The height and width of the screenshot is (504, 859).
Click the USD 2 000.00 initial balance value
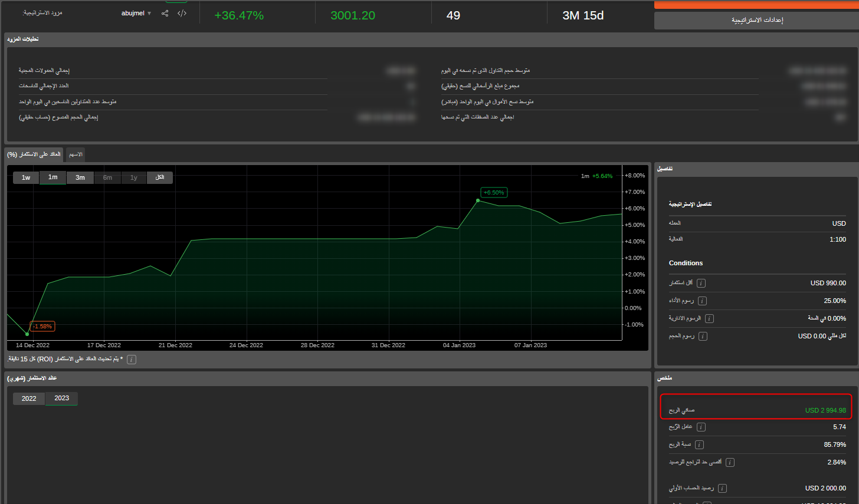825,488
